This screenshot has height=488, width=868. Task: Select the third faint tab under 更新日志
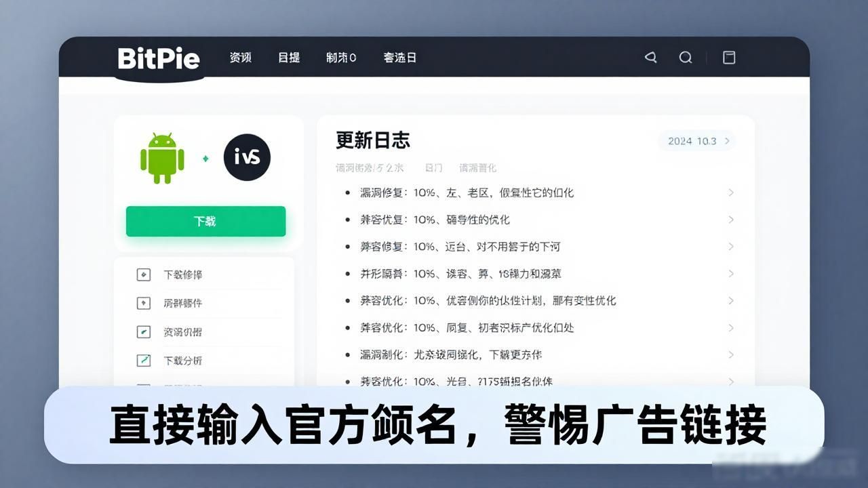(x=478, y=167)
